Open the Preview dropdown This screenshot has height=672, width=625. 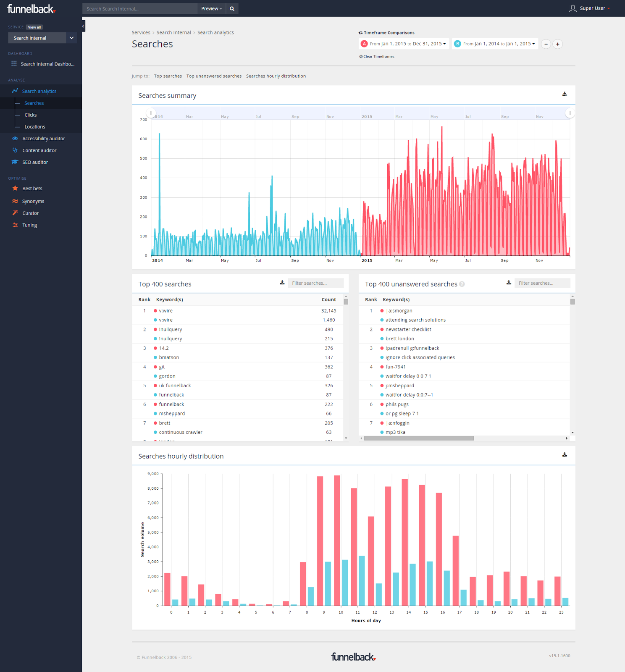(x=211, y=8)
